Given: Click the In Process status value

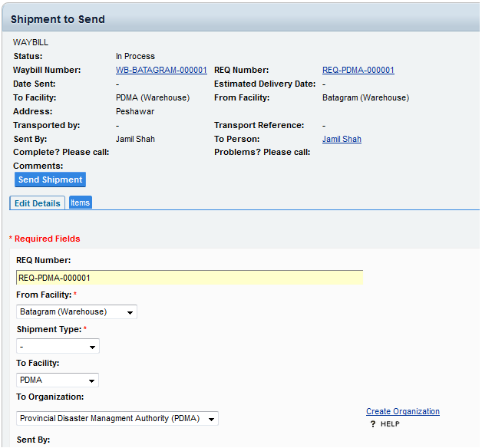Looking at the screenshot, I should pyautogui.click(x=135, y=57).
